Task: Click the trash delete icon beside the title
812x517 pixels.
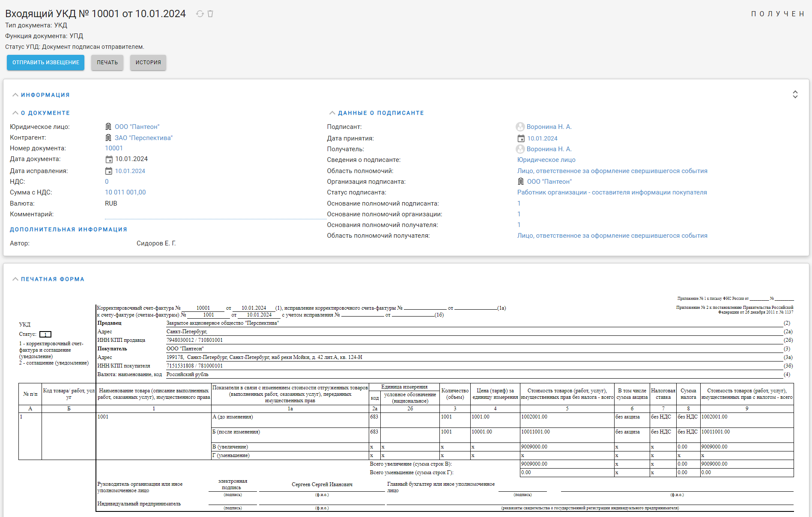Action: [210, 14]
